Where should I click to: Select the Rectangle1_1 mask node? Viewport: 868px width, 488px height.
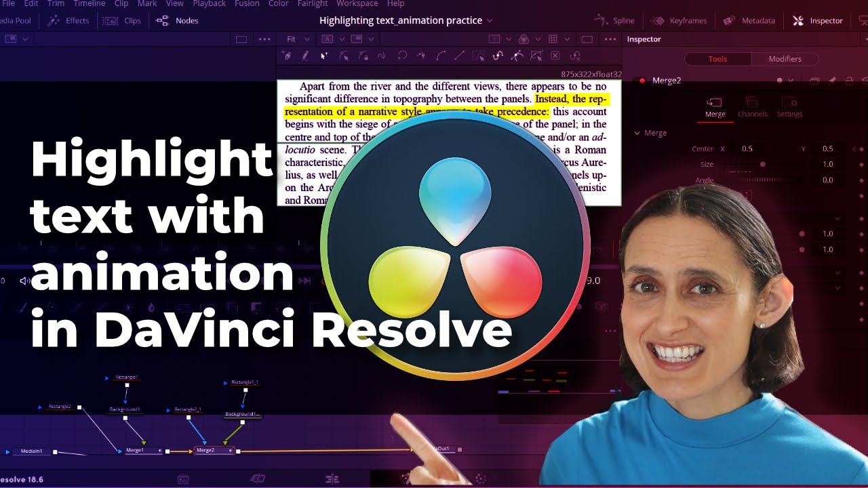pyautogui.click(x=245, y=382)
